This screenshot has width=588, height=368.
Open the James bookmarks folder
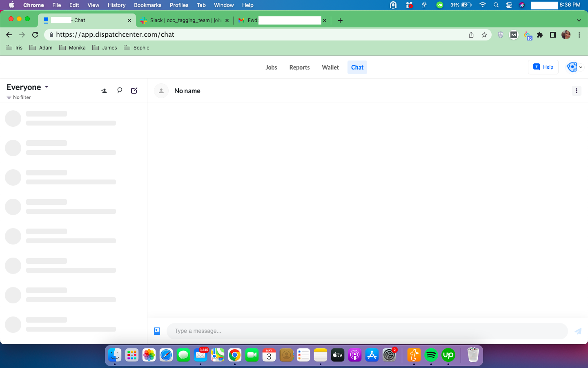(x=105, y=48)
